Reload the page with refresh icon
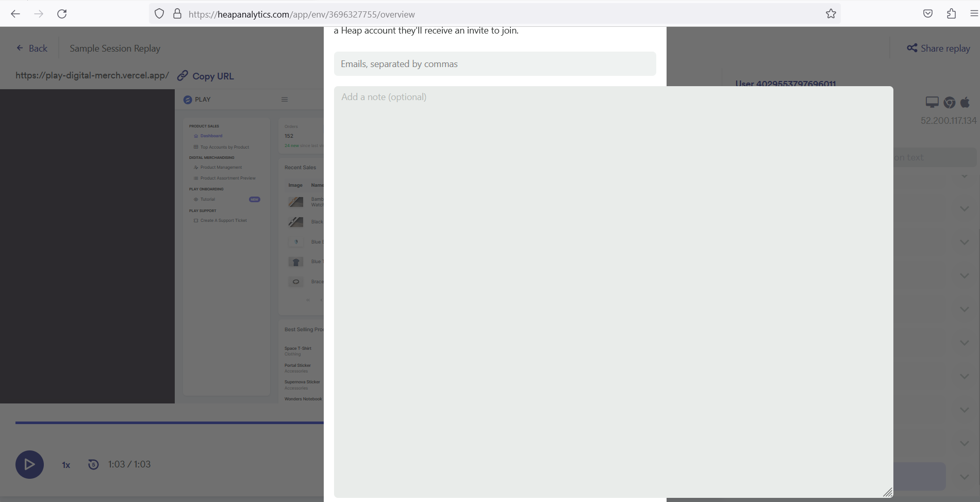 pyautogui.click(x=62, y=14)
